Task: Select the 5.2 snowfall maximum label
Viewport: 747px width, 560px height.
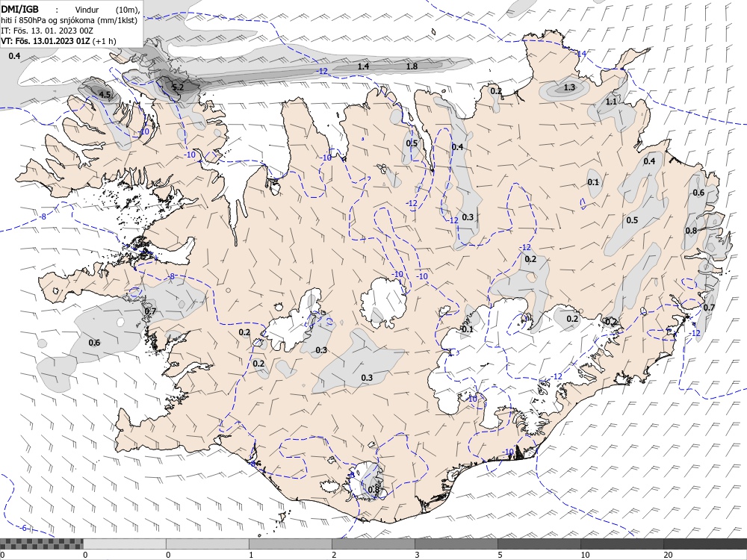Action: click(x=178, y=87)
